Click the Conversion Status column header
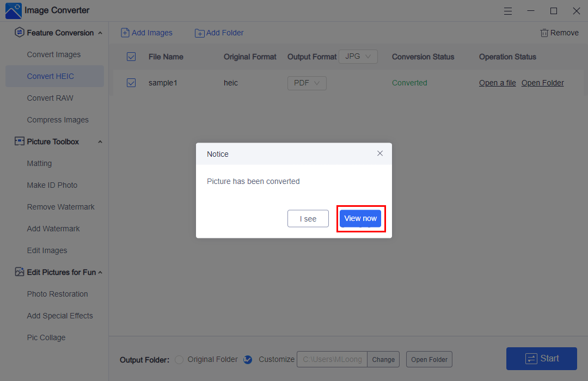This screenshot has height=381, width=588. click(x=423, y=57)
